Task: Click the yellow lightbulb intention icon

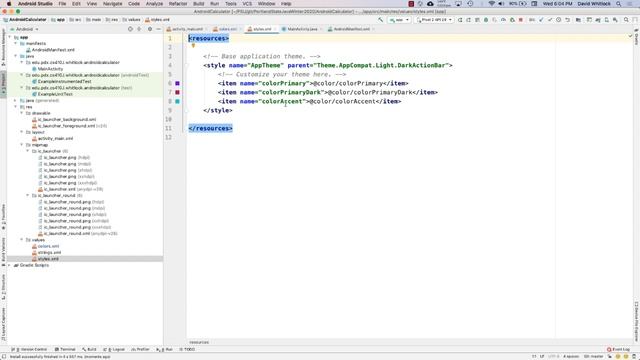Action: click(x=193, y=46)
